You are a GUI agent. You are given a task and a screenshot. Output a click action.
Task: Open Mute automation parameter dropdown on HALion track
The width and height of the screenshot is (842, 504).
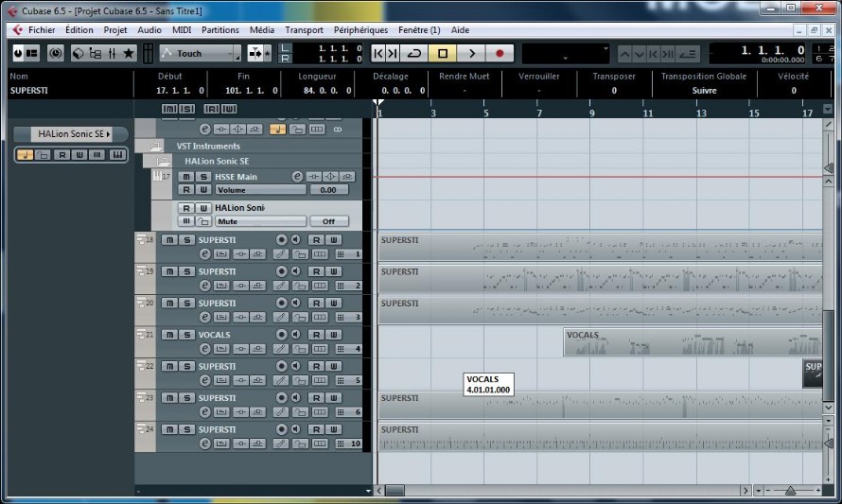coord(261,221)
